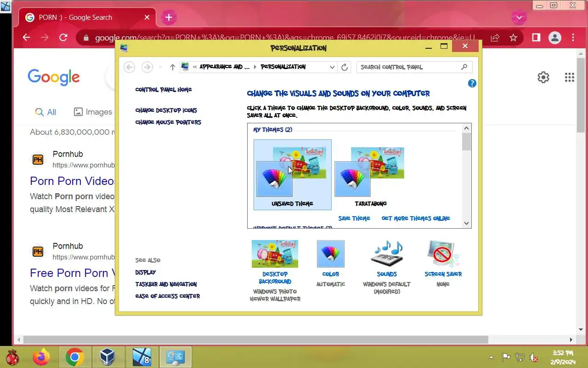Click the muted volume tray icon
The height and width of the screenshot is (368, 588).
pyautogui.click(x=534, y=357)
